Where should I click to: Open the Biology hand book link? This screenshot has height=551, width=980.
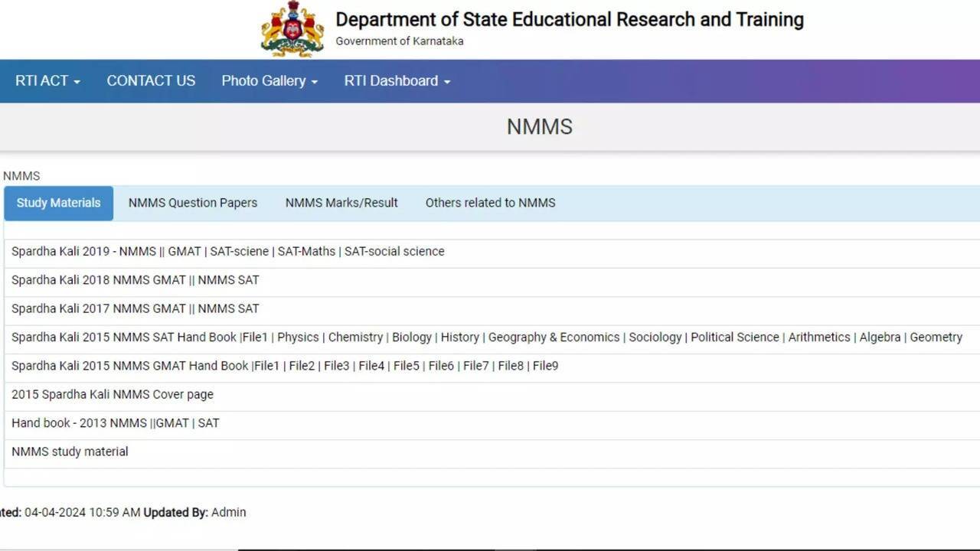412,337
